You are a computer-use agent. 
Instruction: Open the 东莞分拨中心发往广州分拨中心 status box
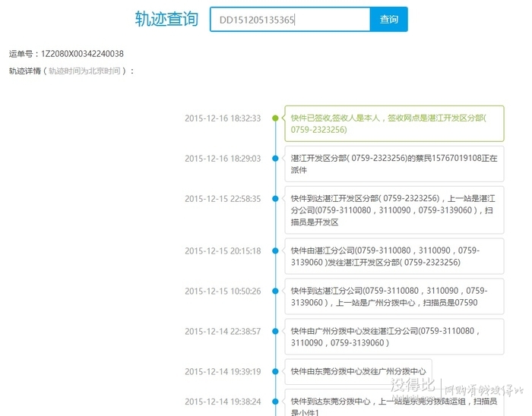click(358, 372)
